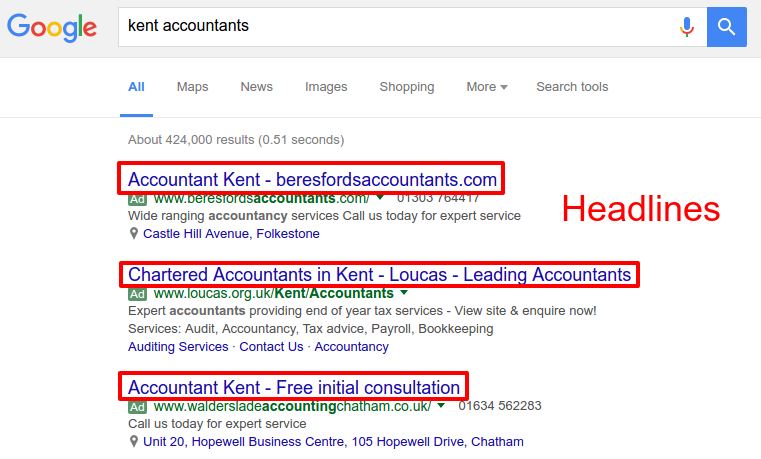Click the blue search magnifier button
Screen dimensions: 761x459
pos(727,27)
